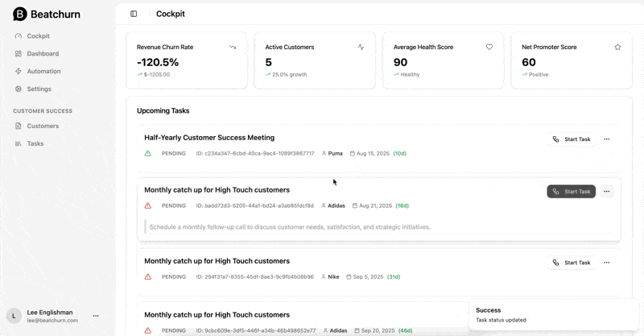The height and width of the screenshot is (336, 644).
Task: Toggle the sidebar collapse icon
Action: [x=134, y=14]
